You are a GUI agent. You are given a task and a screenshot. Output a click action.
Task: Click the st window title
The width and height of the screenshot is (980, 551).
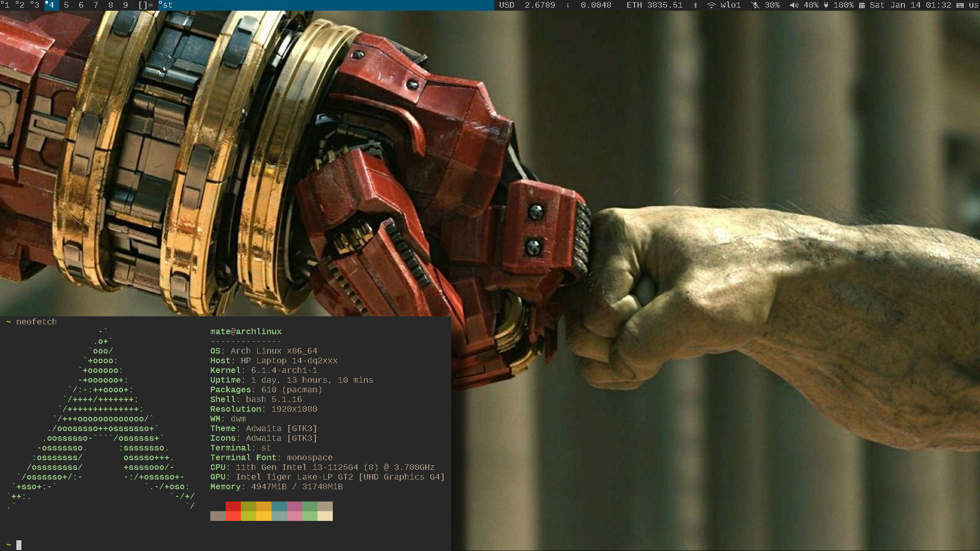point(166,5)
